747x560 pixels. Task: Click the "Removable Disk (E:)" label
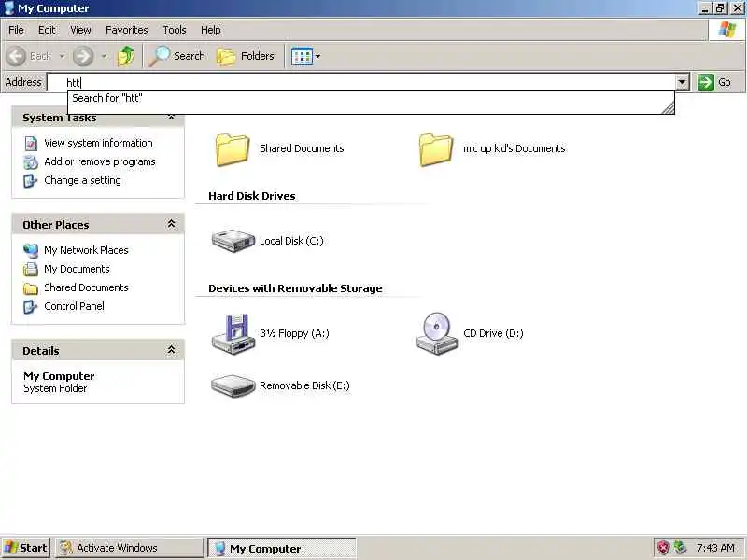coord(304,385)
